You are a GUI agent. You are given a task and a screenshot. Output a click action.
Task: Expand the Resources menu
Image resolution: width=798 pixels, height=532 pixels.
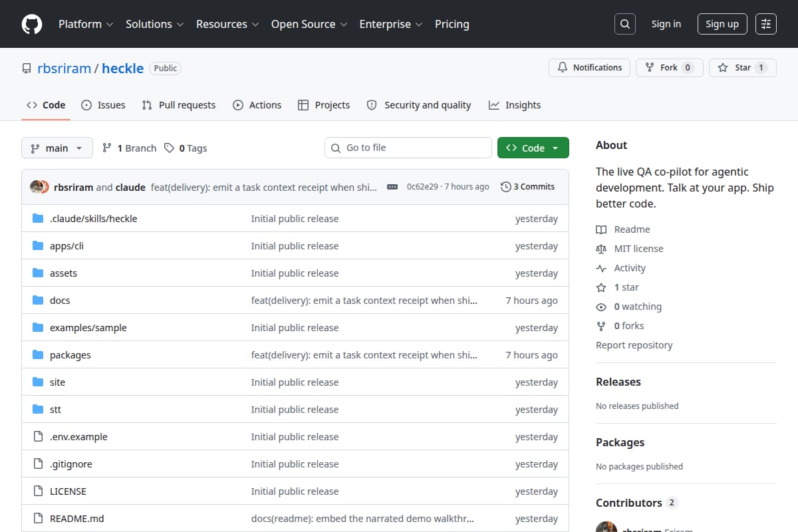click(227, 24)
